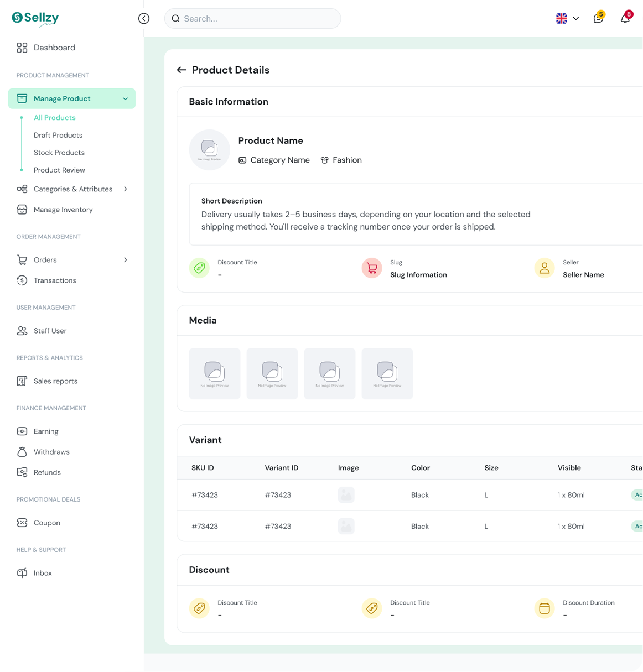The width and height of the screenshot is (643, 672).
Task: Go back using Product Details arrow
Action: 182,70
